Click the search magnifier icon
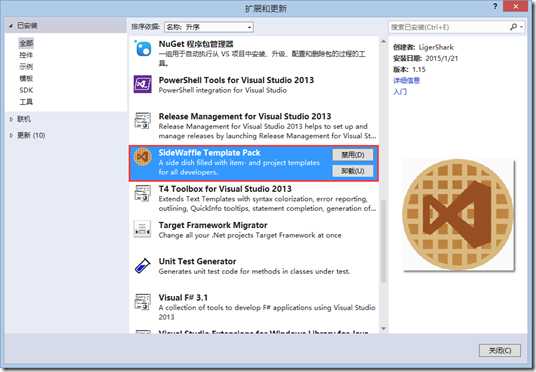Screen dimensions: 536x372 point(513,27)
